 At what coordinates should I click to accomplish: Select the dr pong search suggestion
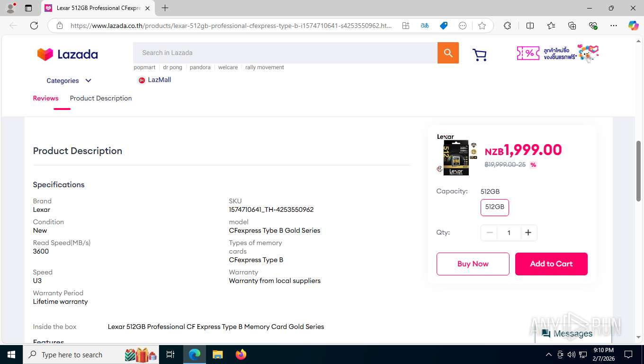click(x=172, y=67)
